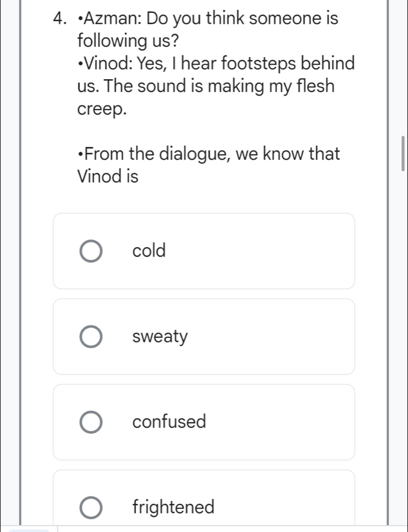The image size is (408, 532).
Task: Mark the "confused" radio option
Action: click(x=90, y=422)
